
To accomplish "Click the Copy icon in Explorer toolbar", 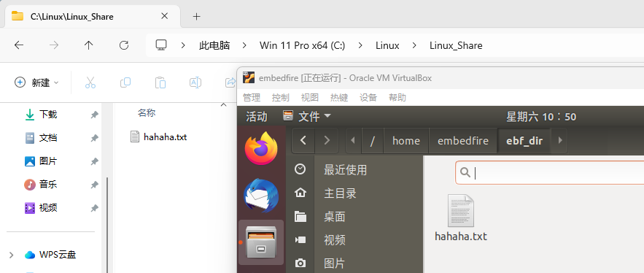I will coord(125,82).
